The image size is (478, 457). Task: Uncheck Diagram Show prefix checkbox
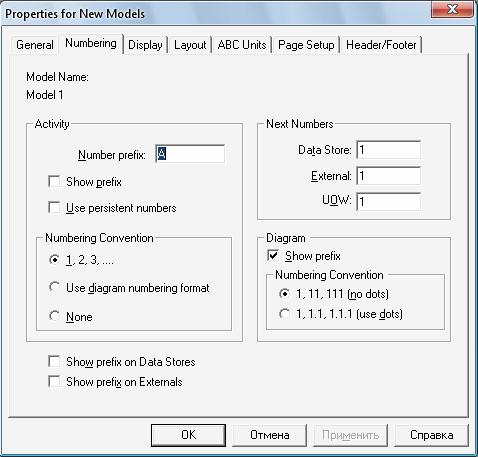point(273,256)
